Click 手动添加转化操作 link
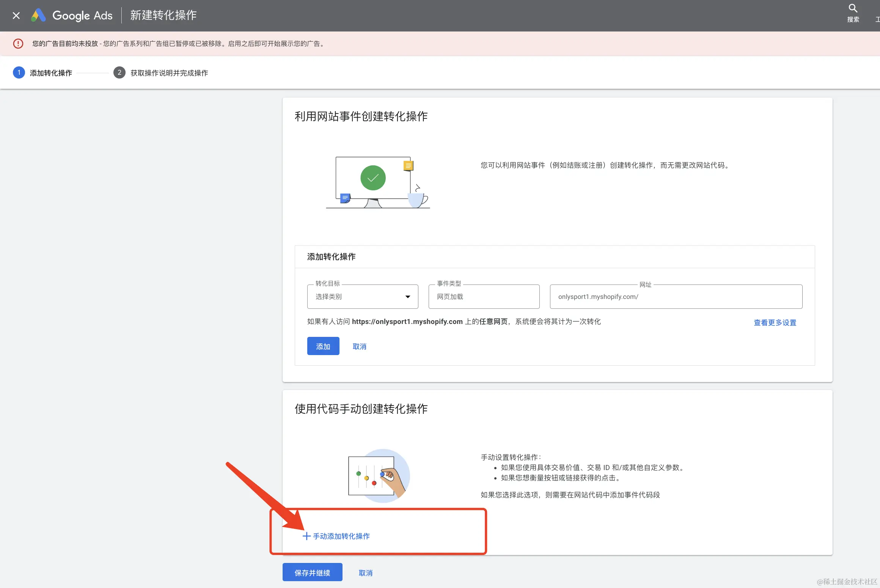This screenshot has height=588, width=880. pyautogui.click(x=341, y=536)
